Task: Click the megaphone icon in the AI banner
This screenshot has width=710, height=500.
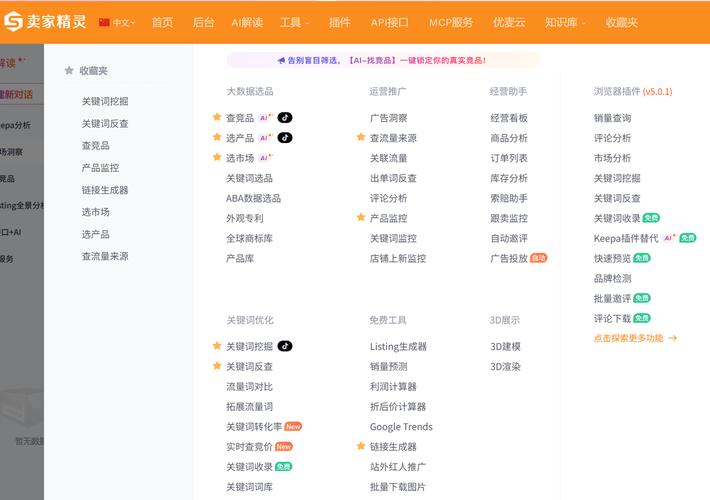Action: coord(281,60)
